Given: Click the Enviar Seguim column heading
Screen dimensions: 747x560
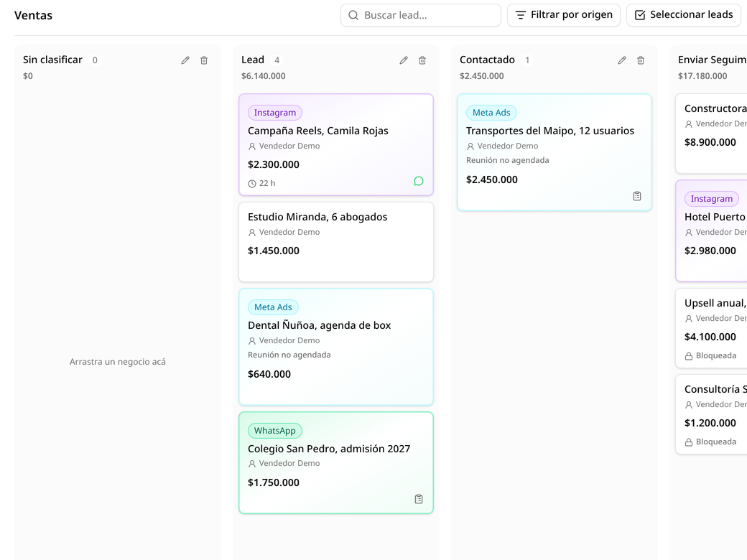Looking at the screenshot, I should (713, 60).
